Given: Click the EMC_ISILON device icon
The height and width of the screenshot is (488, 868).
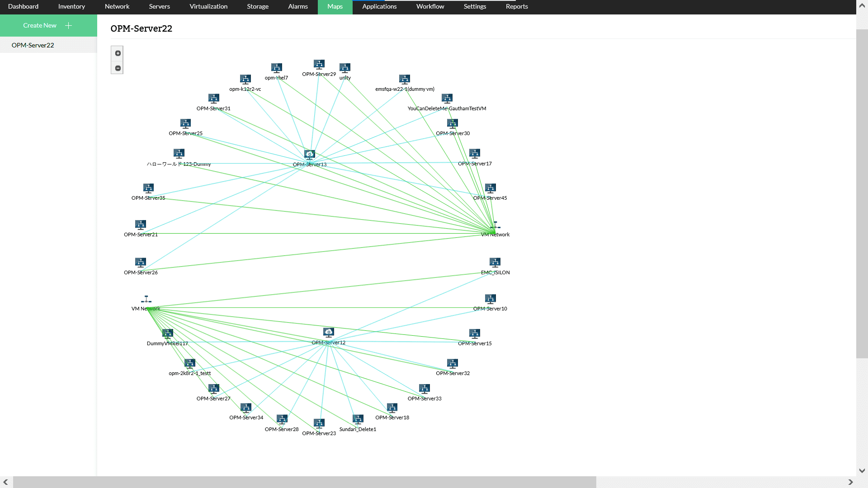Looking at the screenshot, I should 495,263.
